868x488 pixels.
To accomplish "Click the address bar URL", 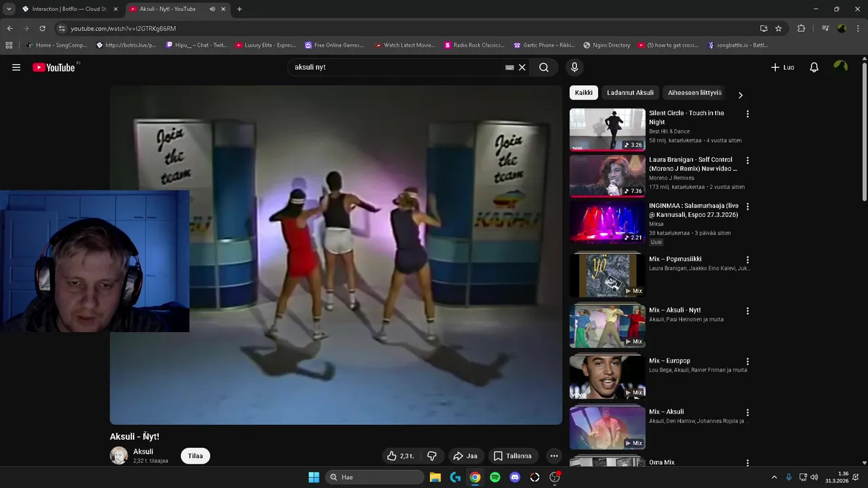I will (x=123, y=28).
